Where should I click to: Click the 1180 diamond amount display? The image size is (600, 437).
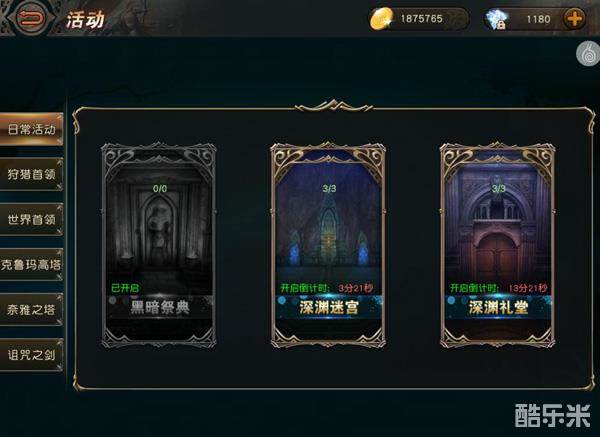(538, 19)
